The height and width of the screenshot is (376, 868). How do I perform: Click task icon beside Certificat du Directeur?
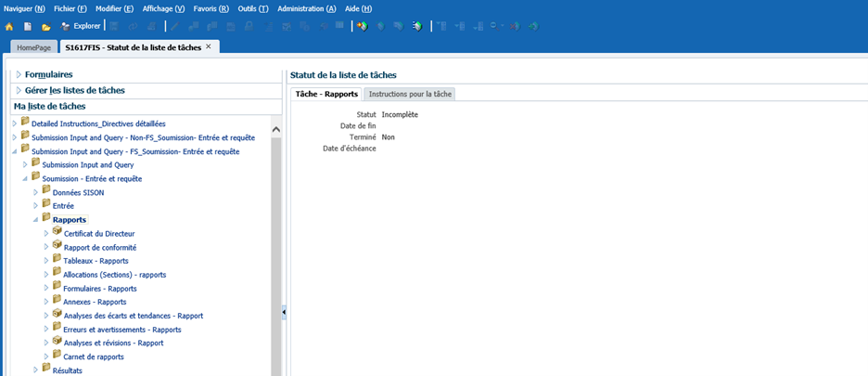coord(57,232)
